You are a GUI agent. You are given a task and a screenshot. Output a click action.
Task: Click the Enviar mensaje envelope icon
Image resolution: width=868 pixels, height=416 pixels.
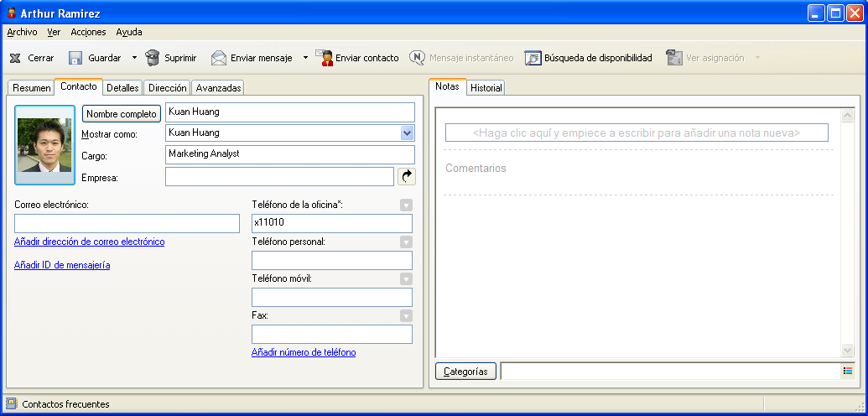click(x=219, y=58)
